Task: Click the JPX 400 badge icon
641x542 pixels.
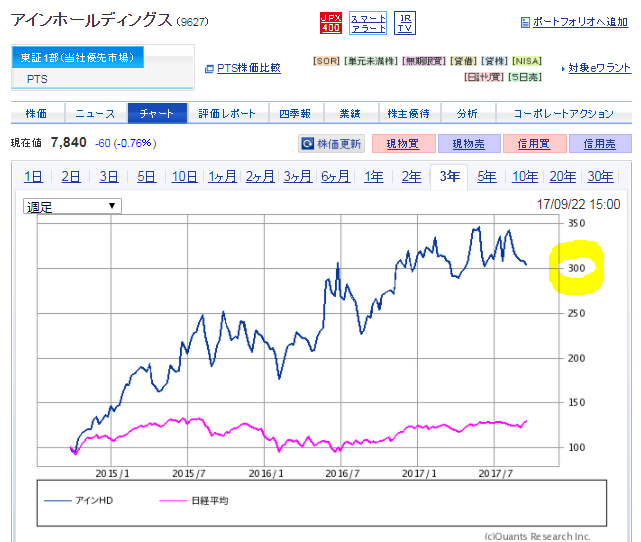Action: click(x=330, y=23)
